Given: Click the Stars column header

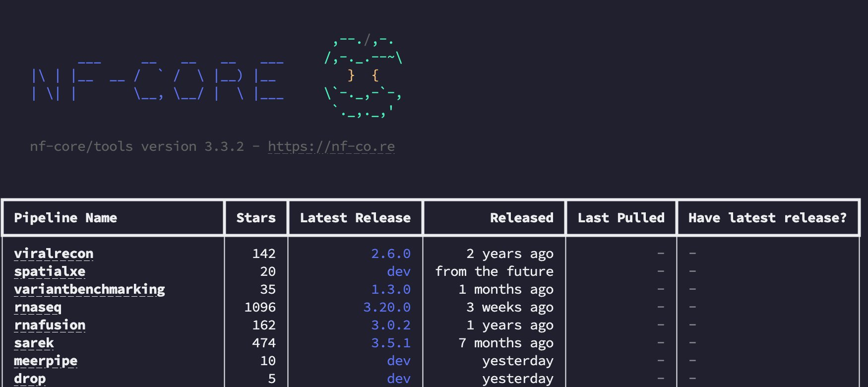Looking at the screenshot, I should point(256,218).
